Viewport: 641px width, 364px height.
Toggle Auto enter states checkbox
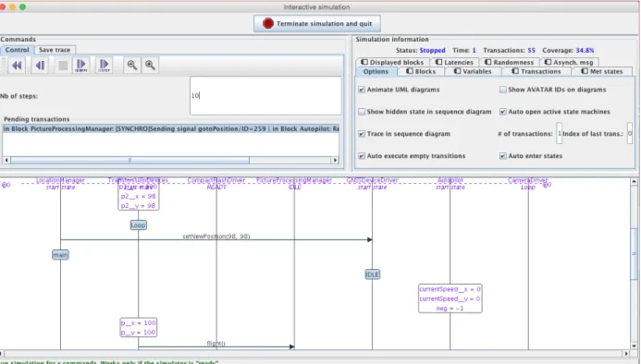pos(503,155)
